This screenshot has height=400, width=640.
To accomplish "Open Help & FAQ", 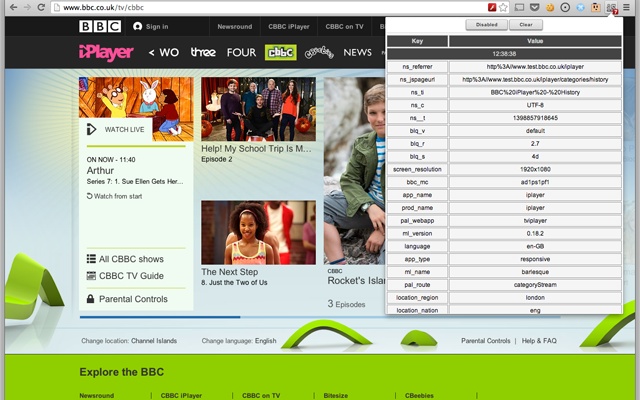I will coord(539,341).
